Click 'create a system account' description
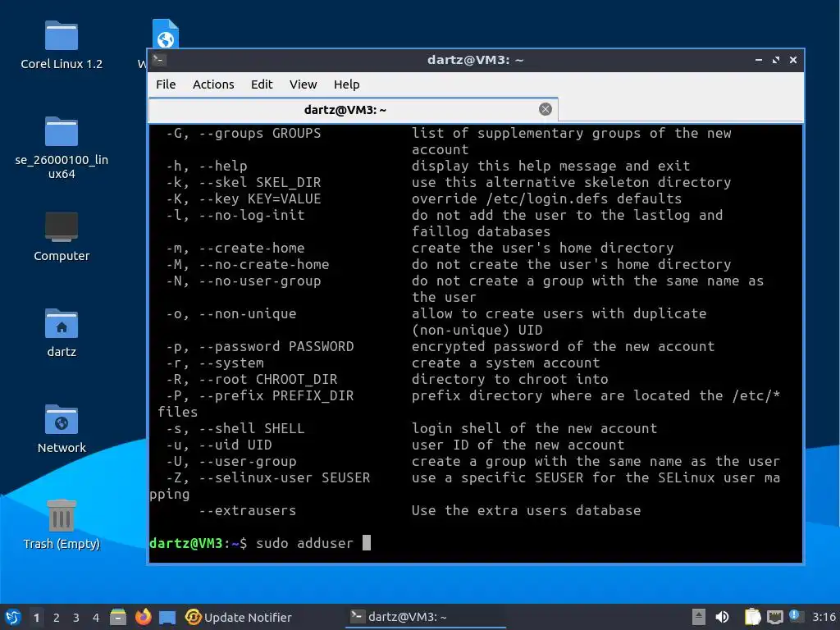The height and width of the screenshot is (630, 840). tap(505, 363)
